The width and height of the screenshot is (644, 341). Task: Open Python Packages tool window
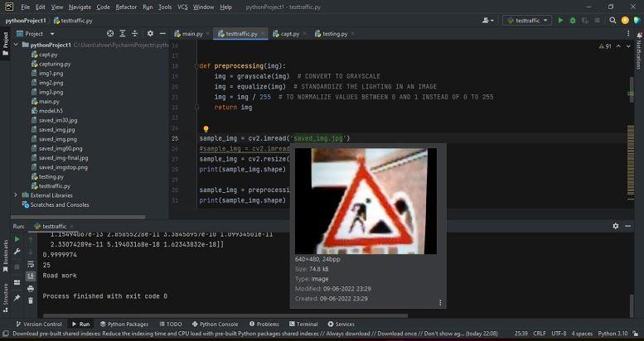click(124, 324)
